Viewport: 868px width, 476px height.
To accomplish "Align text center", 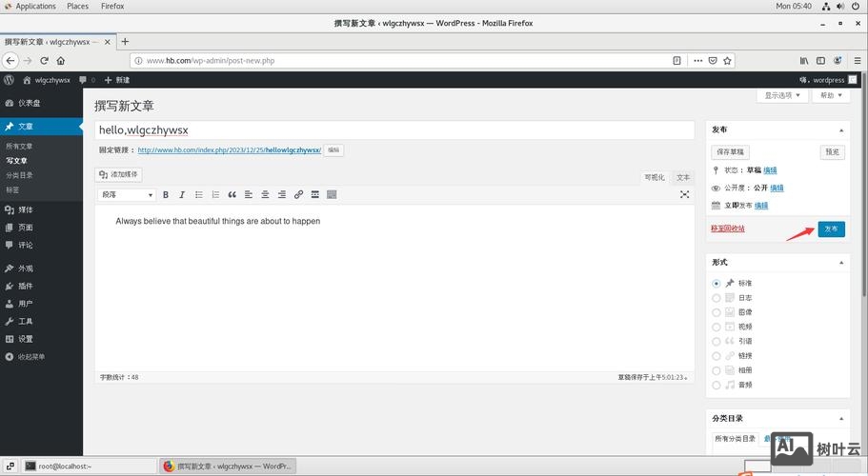I will [x=265, y=194].
